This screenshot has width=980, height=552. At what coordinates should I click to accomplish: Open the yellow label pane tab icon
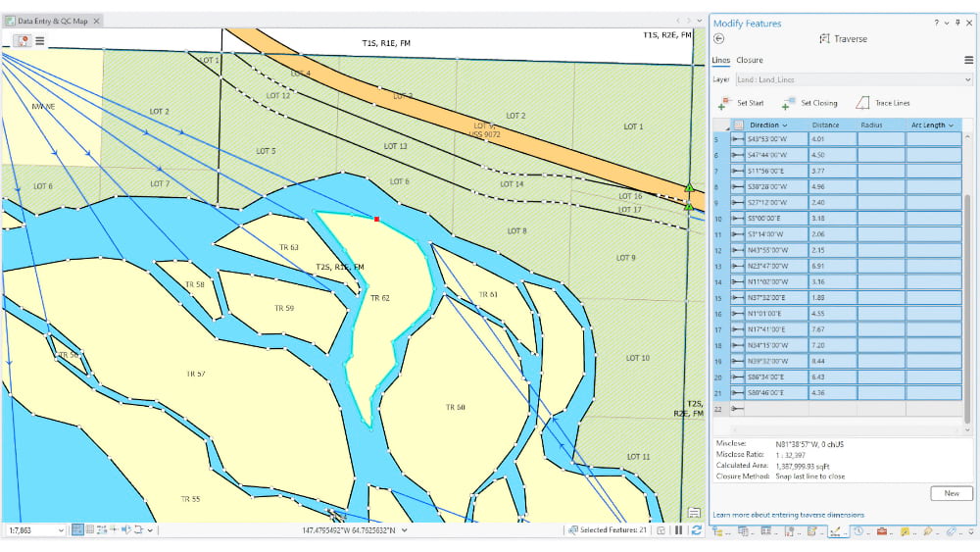click(x=905, y=532)
